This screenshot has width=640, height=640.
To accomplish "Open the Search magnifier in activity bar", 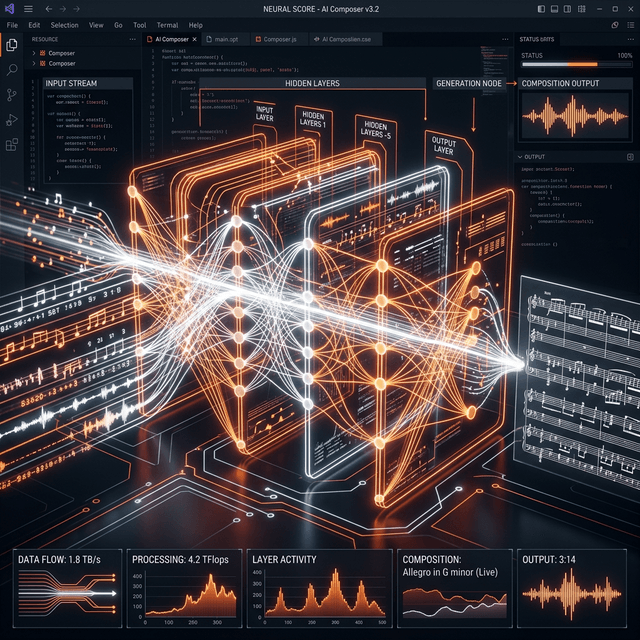I will pyautogui.click(x=12, y=70).
